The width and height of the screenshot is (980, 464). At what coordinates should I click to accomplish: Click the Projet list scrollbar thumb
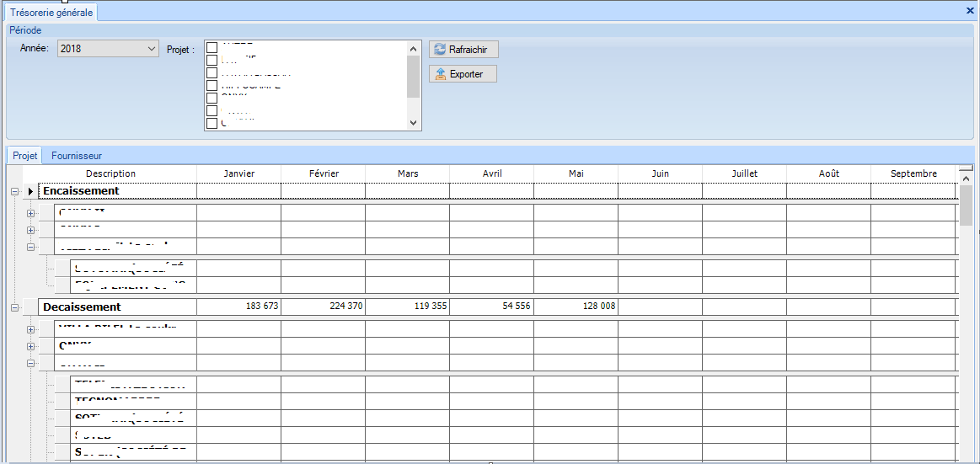(x=413, y=77)
